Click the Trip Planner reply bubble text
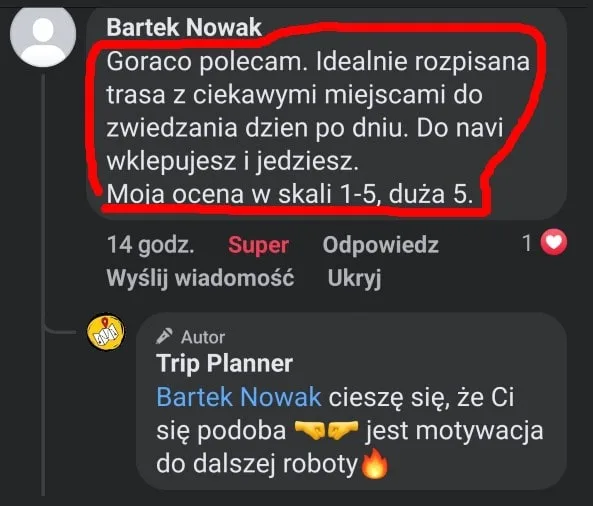Screen dimensions: 593x506 [x=350, y=430]
